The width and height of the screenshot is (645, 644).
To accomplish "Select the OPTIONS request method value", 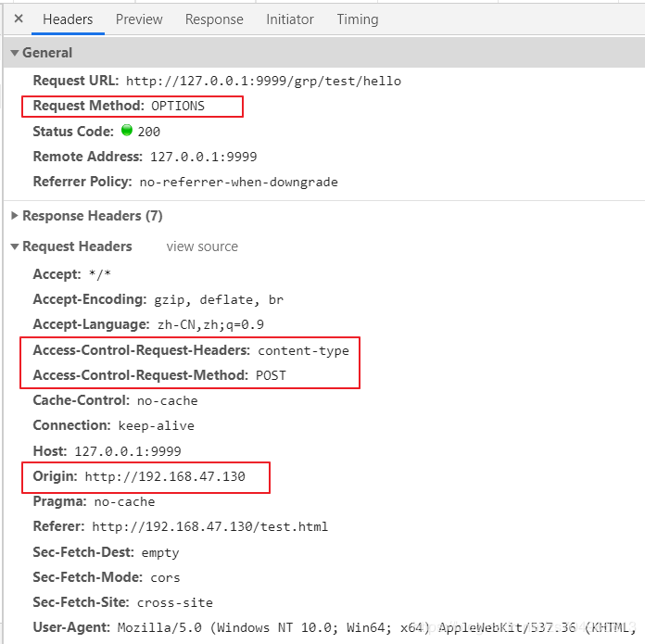I will click(178, 107).
